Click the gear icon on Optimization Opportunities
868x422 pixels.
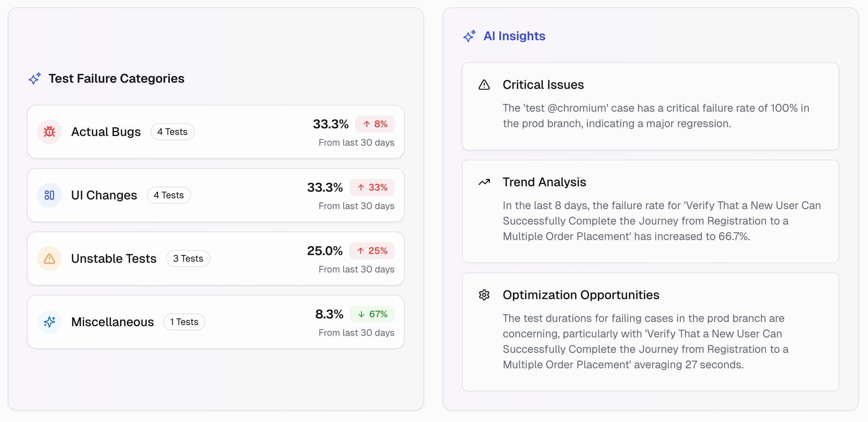pos(483,295)
